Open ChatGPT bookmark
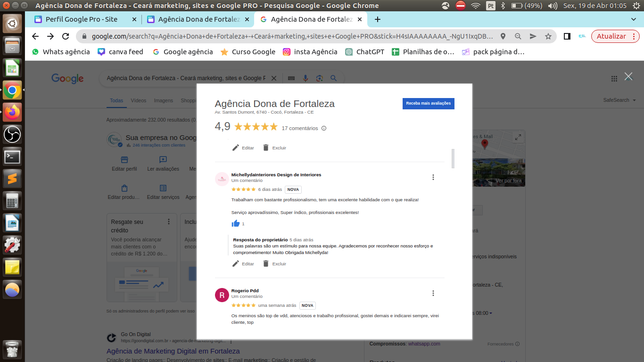 (x=364, y=52)
